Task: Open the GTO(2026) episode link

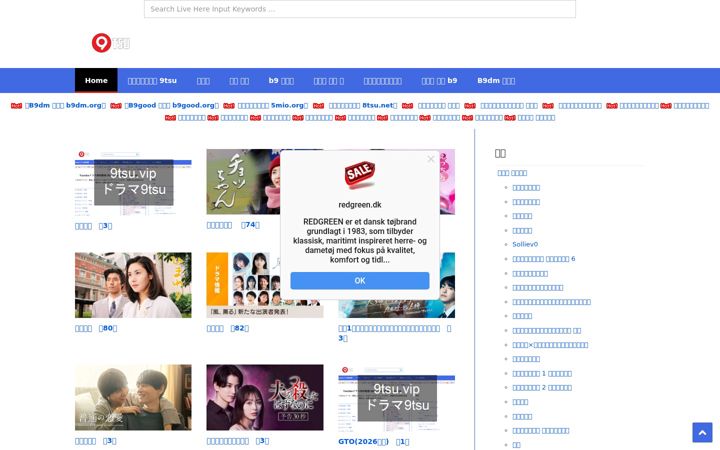Action: coord(373,441)
